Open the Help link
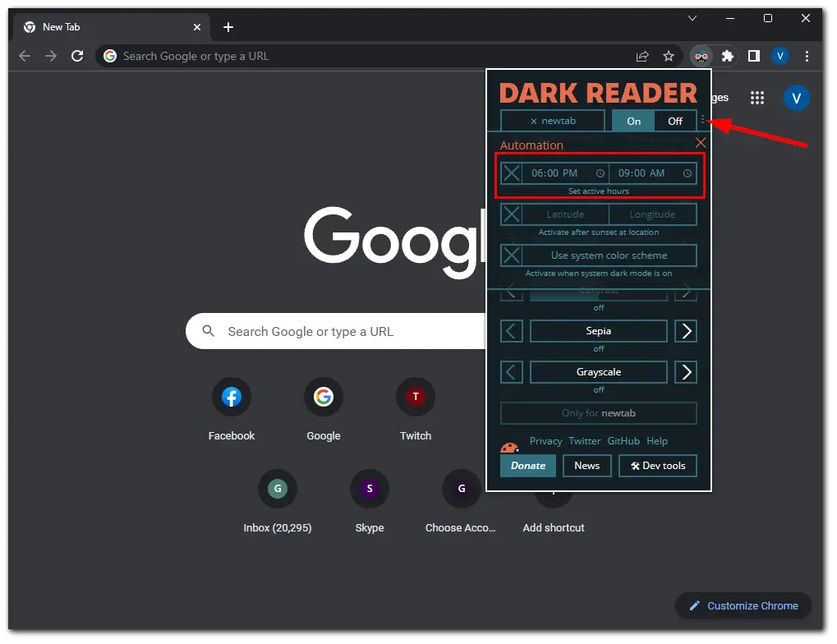The height and width of the screenshot is (644, 837). pos(657,441)
